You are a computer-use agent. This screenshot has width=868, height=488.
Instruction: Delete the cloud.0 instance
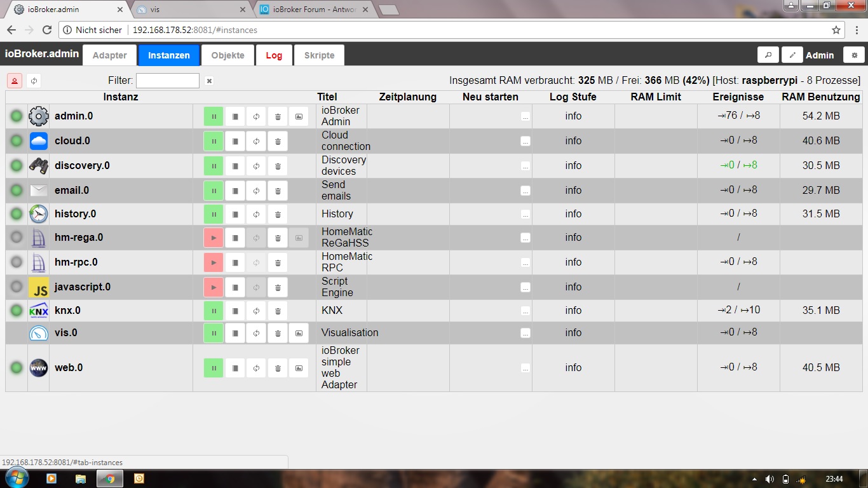278,141
